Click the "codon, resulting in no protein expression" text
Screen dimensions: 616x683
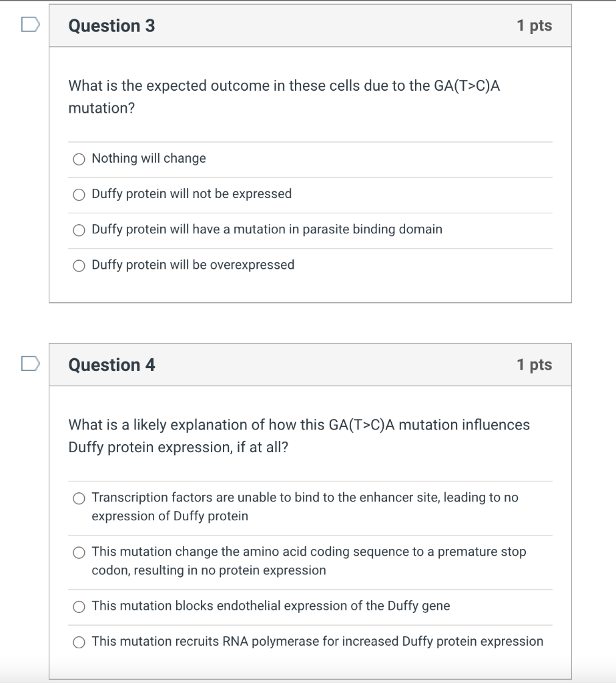click(x=209, y=570)
